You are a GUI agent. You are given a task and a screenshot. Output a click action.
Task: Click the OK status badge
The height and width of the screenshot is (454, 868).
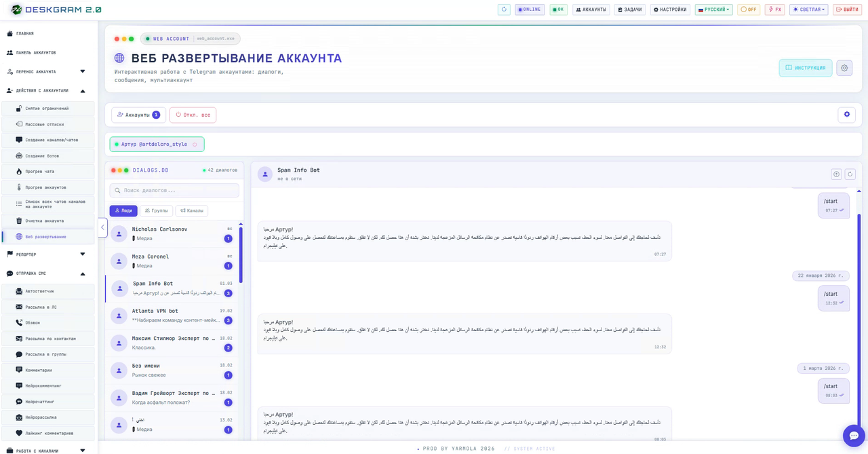558,10
